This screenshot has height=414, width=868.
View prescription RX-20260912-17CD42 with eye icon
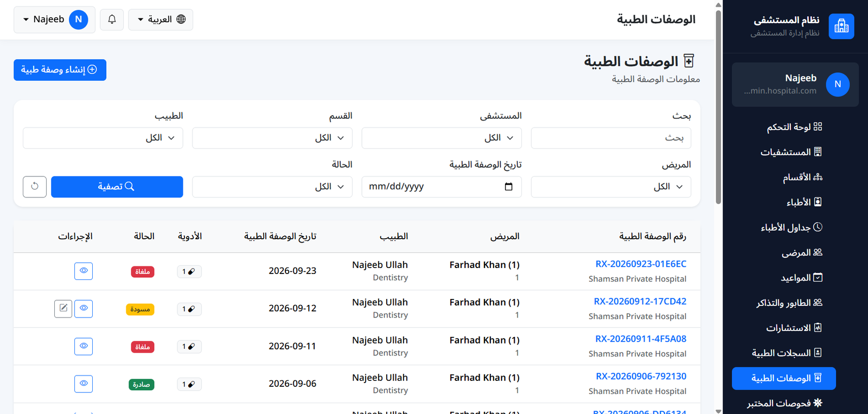[x=84, y=309]
